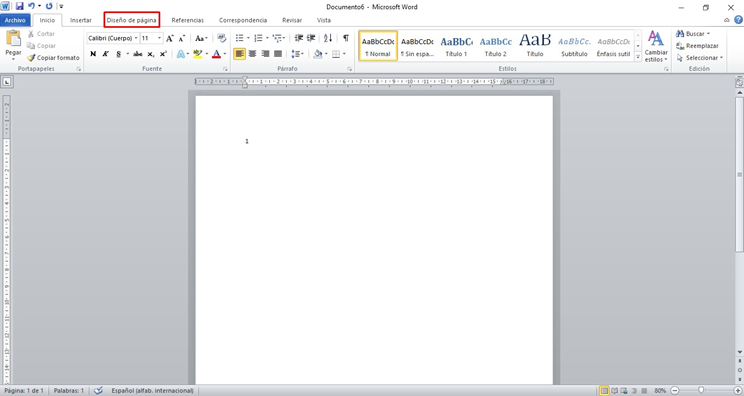The image size is (744, 396).
Task: Open the font name Calibri dropdown
Action: 136,38
